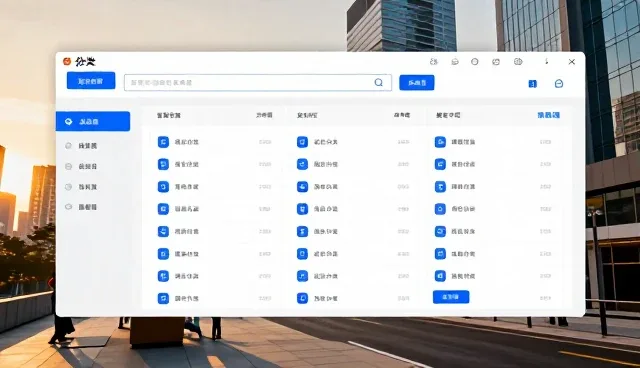Click the blue icon in the row above the third column's blue button
This screenshot has height=368, width=640.
tap(440, 276)
